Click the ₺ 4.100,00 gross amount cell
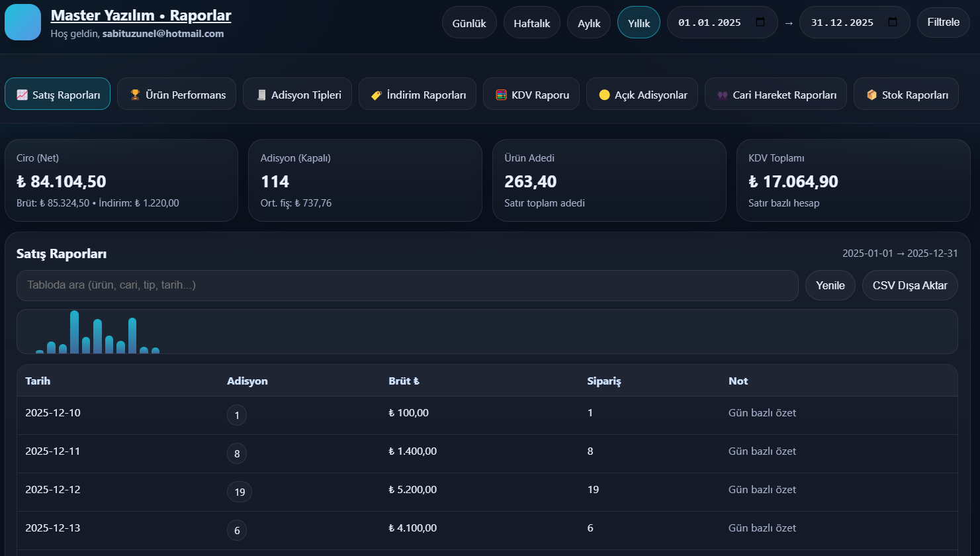 (412, 528)
